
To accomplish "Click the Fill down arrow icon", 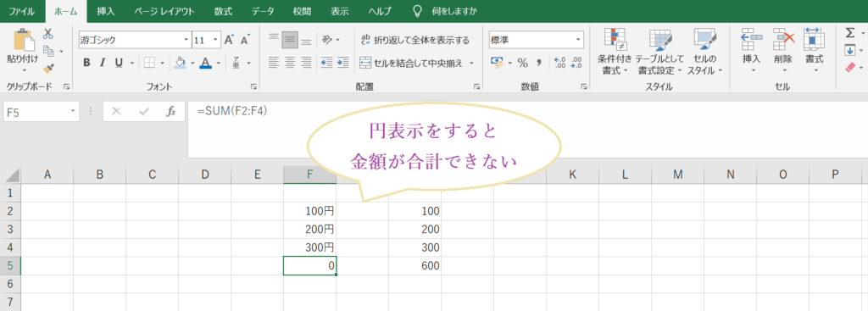I will point(849,50).
